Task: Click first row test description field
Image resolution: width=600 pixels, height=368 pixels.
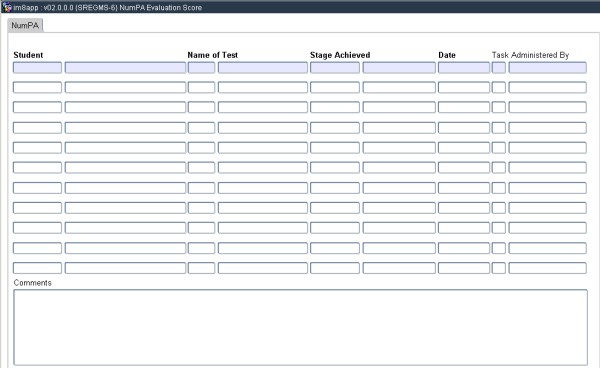Action: pos(262,68)
